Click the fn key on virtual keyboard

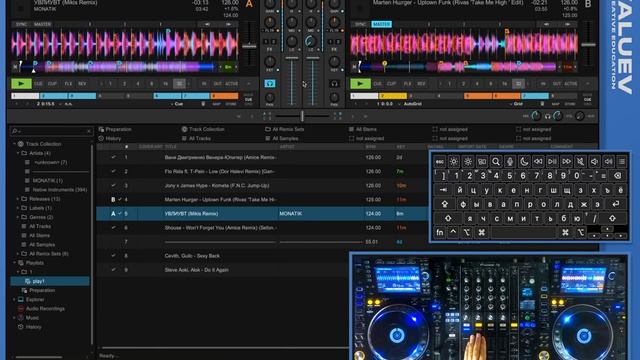(440, 232)
